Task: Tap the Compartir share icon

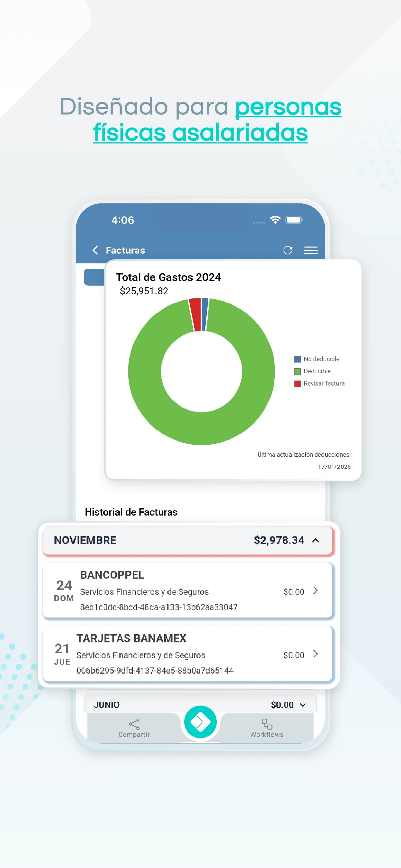Action: click(134, 724)
